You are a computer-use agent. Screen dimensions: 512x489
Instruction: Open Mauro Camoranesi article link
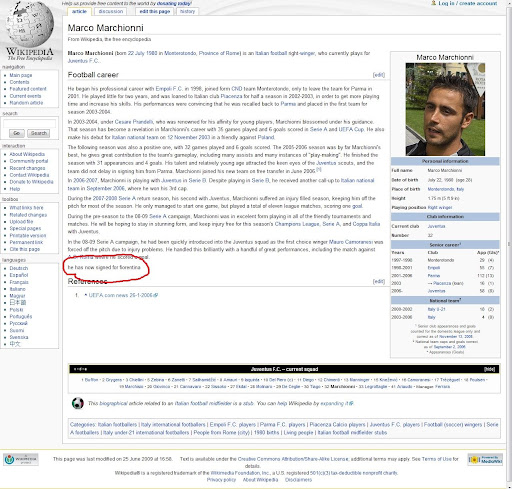point(351,242)
